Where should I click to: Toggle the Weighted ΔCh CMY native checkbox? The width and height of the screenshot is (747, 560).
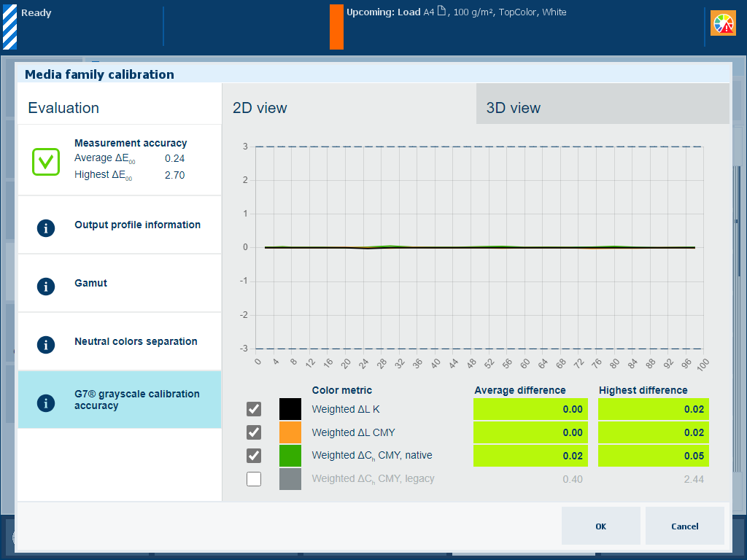(x=254, y=456)
